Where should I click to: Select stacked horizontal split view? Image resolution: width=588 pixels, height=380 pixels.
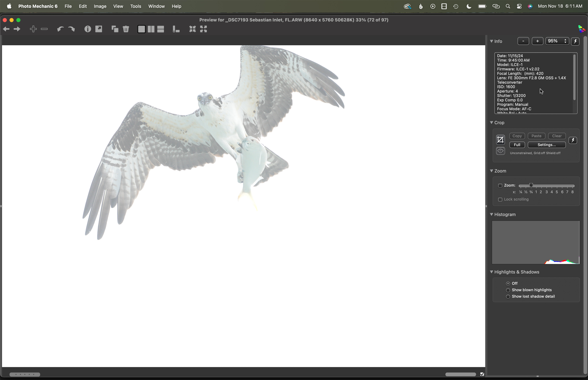[x=161, y=29]
